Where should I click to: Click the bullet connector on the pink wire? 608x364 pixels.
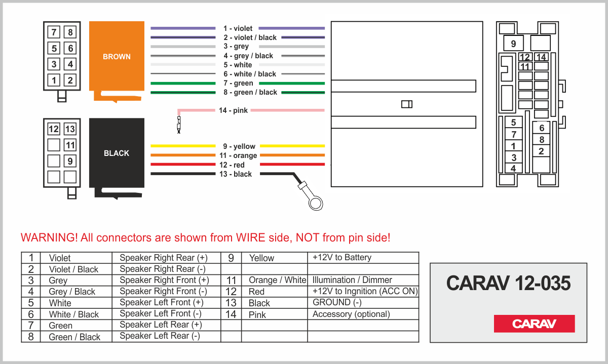(x=179, y=124)
